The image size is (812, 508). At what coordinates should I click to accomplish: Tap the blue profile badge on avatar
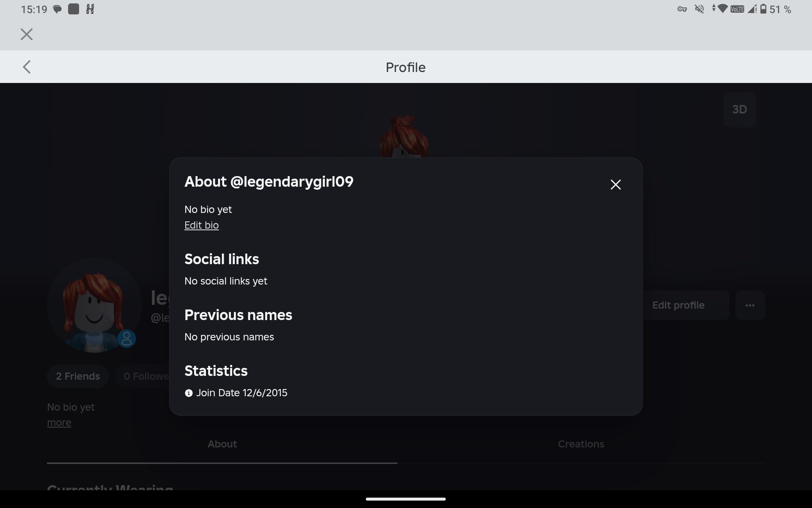(126, 339)
